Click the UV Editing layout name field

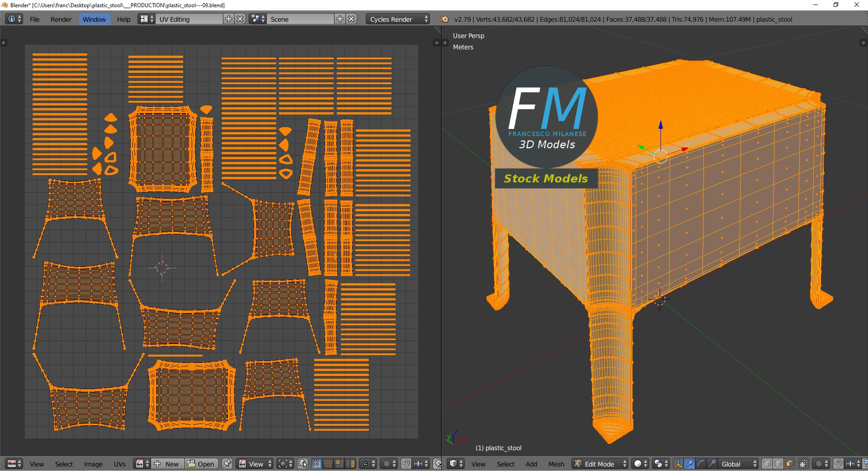189,19
